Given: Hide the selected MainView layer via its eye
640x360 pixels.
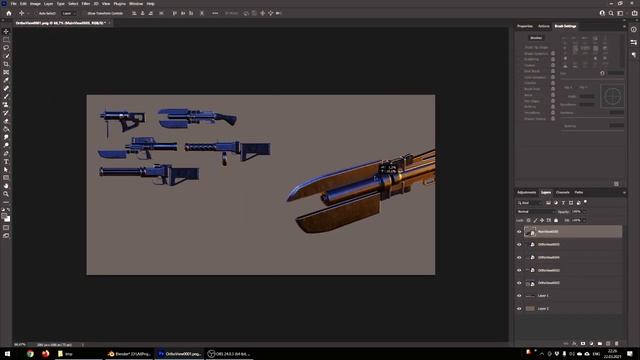Looking at the screenshot, I should (519, 232).
